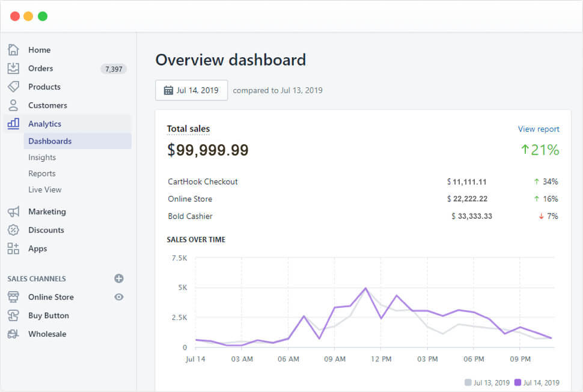
Task: Click the SALES CHANNELS section header
Action: tap(37, 278)
